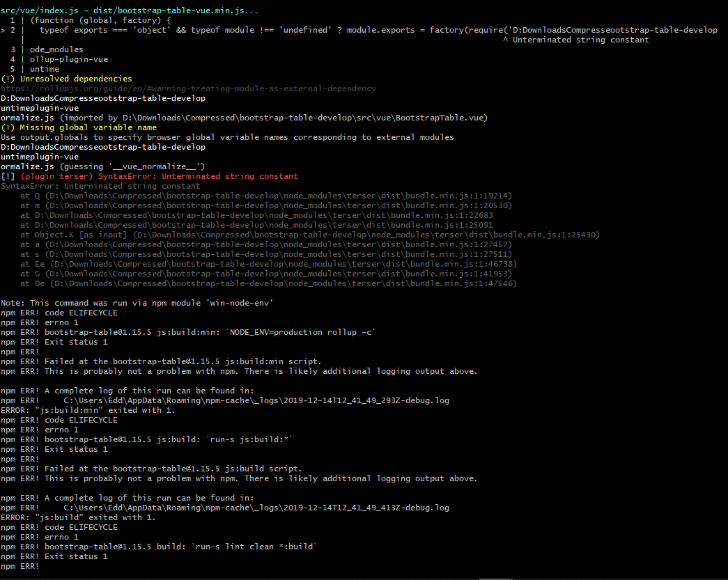This screenshot has width=728, height=580.
Task: Click the 'ERROR: "js:build" exited with 1.' line
Action: (79, 517)
